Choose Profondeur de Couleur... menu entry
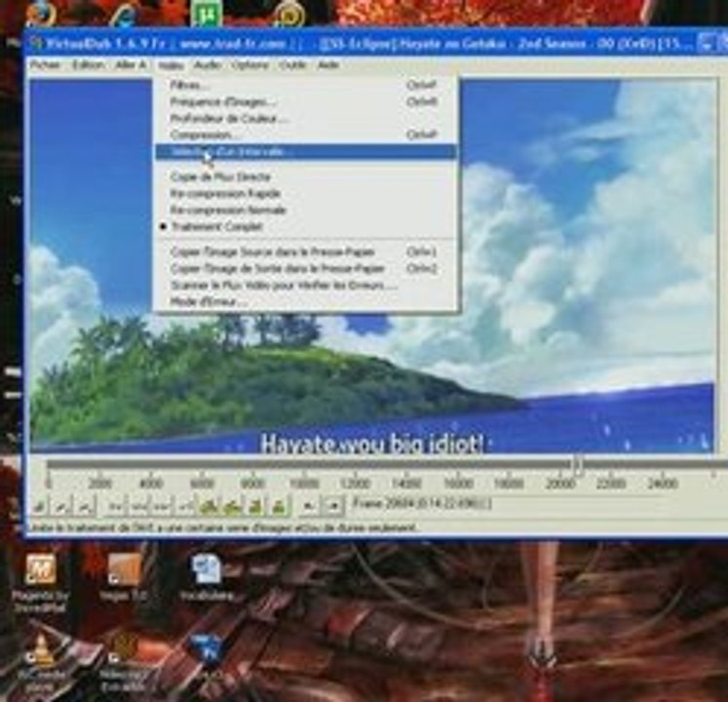Viewport: 728px width, 702px height. 306,119
